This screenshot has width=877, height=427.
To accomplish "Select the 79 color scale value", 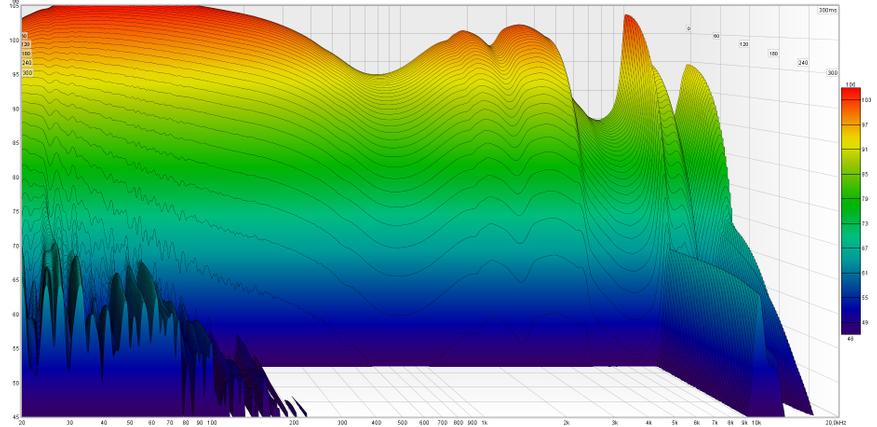I will tap(866, 199).
